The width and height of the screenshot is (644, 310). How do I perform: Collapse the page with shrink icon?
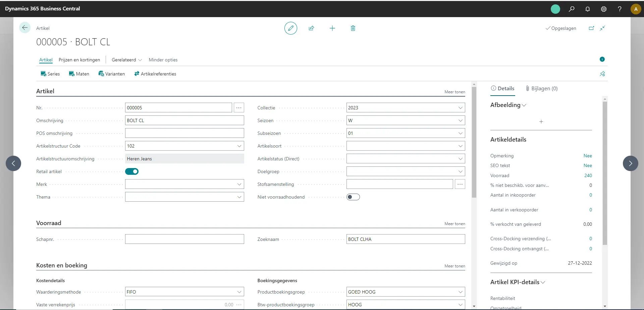tap(603, 28)
